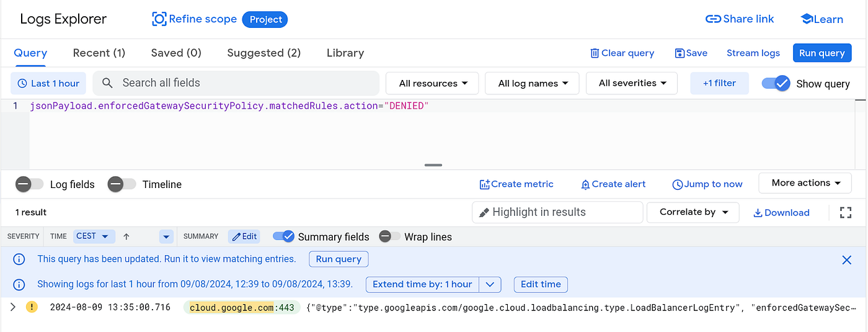Dismiss the query updated banner
Image resolution: width=868 pixels, height=332 pixels.
[847, 260]
